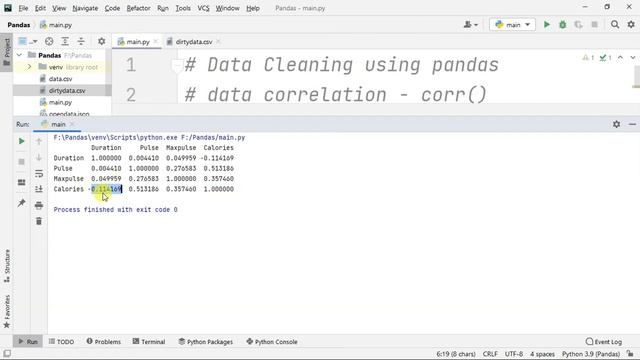Click Expand All in the Project panel
The height and width of the screenshot is (360, 640).
pos(65,41)
